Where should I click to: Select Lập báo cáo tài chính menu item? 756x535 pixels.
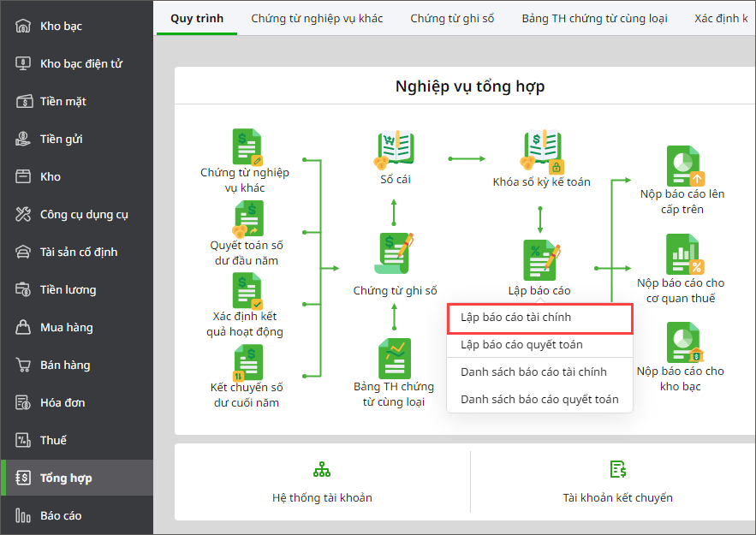(540, 318)
